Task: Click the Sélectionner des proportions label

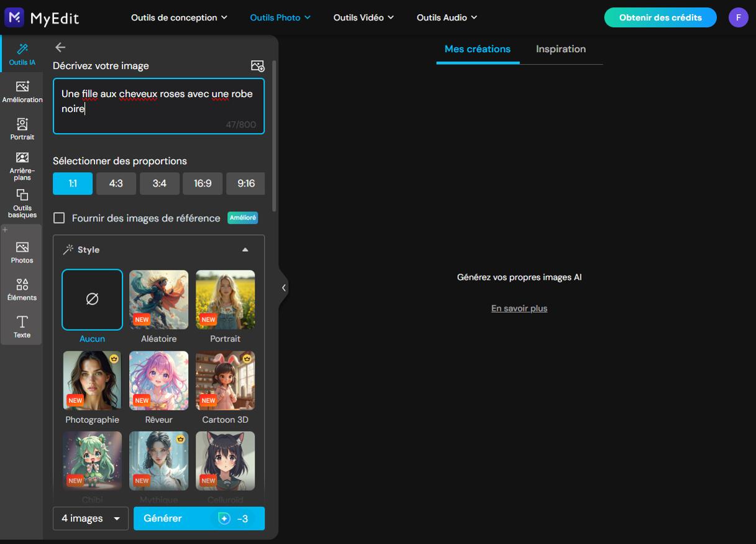Action: (x=120, y=161)
